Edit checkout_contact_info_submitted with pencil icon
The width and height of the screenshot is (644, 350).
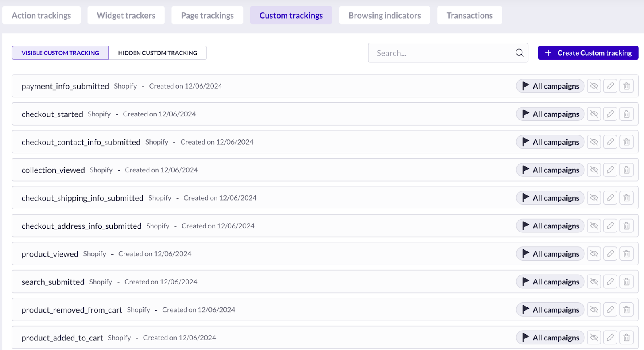610,142
